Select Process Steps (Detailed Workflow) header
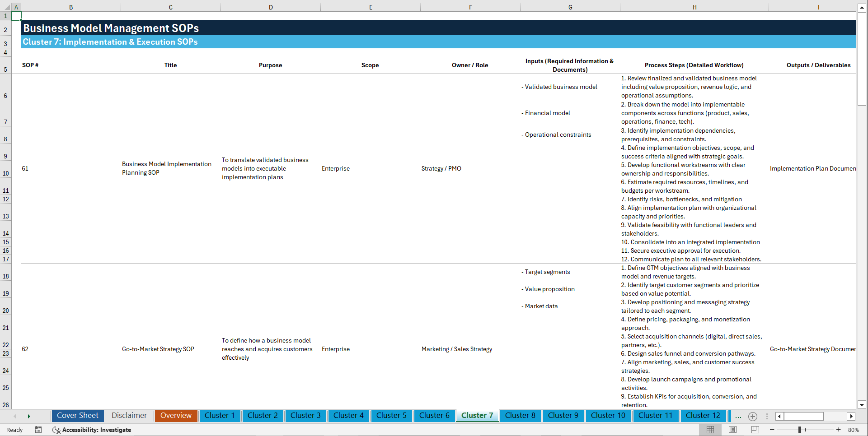 click(x=694, y=65)
